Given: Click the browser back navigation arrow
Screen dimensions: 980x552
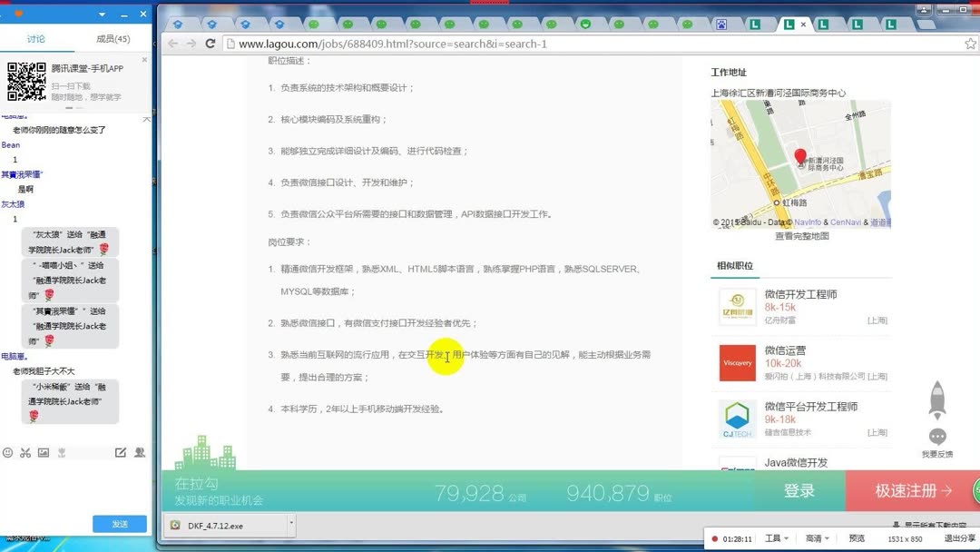Looking at the screenshot, I should point(172,43).
